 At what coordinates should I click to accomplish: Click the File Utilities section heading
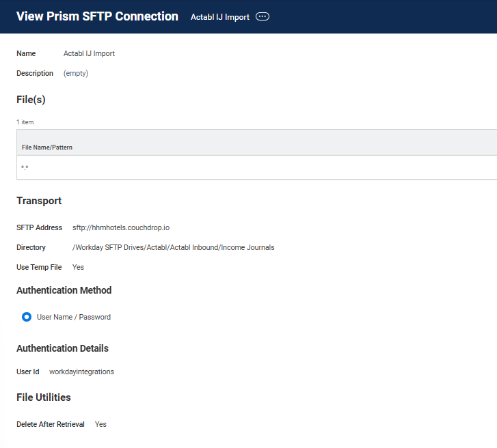(44, 397)
